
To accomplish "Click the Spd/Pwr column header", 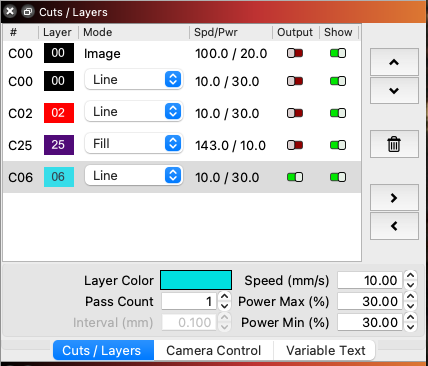I will (216, 32).
